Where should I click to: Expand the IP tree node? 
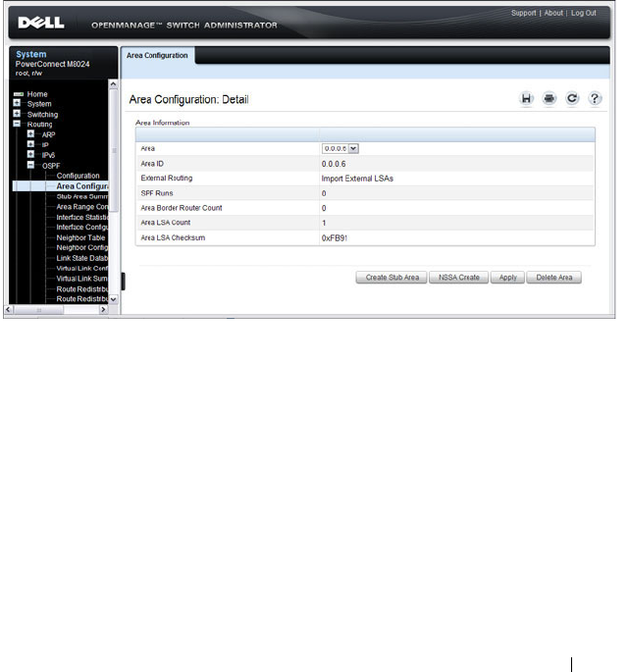(30, 144)
